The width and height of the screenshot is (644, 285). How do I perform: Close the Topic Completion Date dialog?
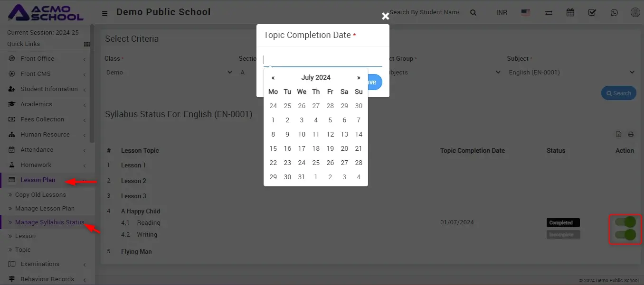[386, 17]
